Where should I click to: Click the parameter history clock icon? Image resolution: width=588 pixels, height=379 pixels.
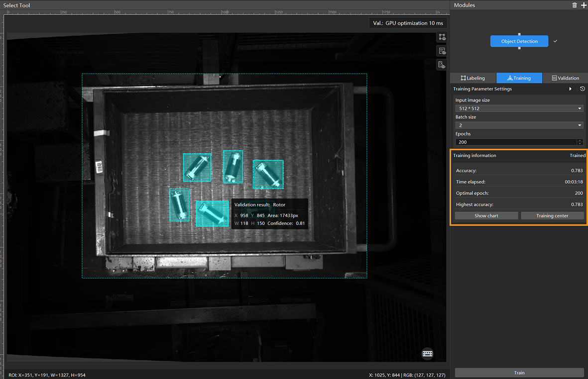(583, 89)
